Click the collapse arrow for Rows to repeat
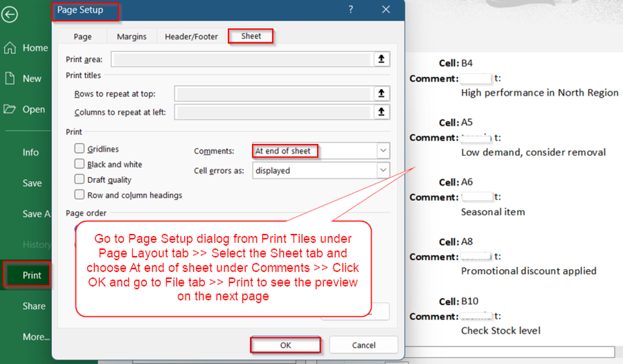Image resolution: width=623 pixels, height=364 pixels. (381, 94)
